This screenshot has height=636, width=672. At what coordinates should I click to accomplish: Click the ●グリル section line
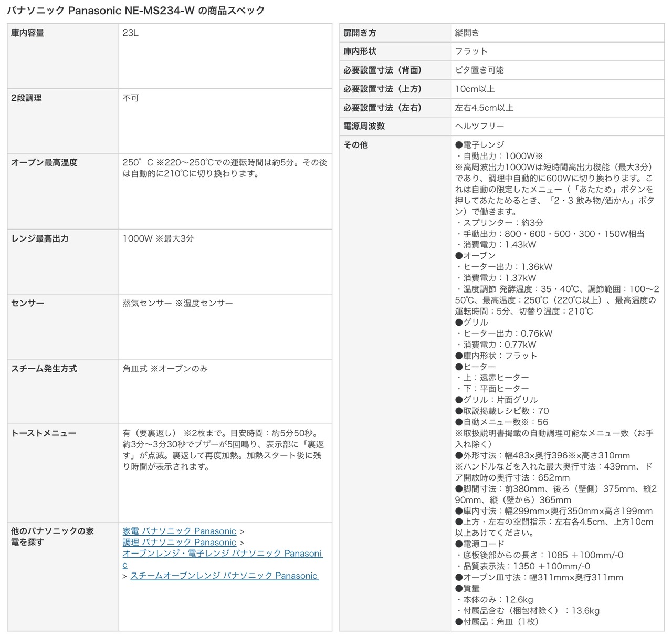pyautogui.click(x=471, y=322)
